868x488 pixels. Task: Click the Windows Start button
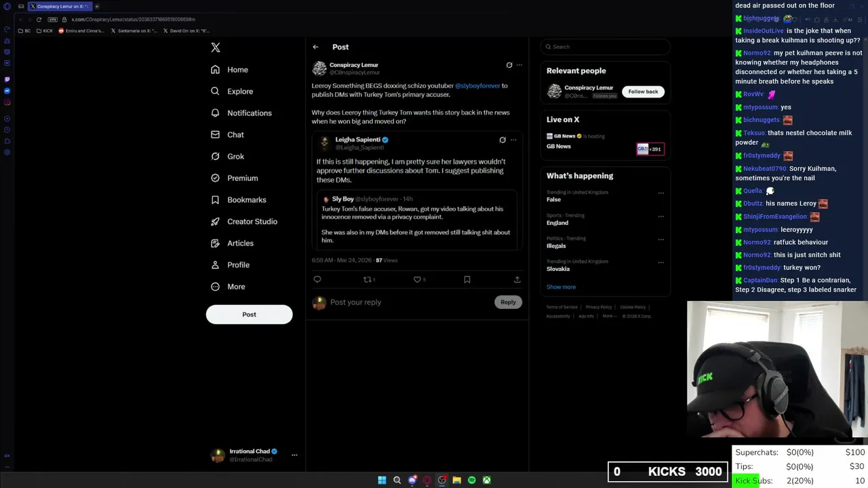pyautogui.click(x=382, y=481)
